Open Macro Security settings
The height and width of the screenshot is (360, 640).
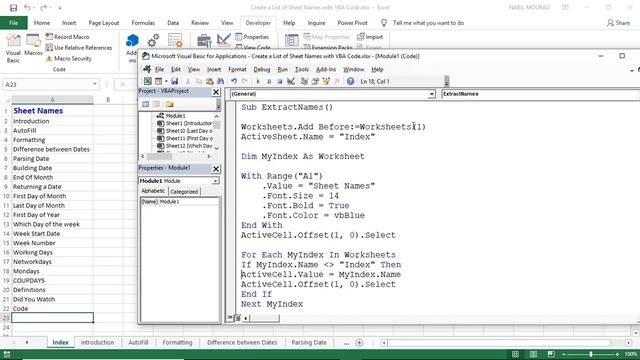point(68,59)
